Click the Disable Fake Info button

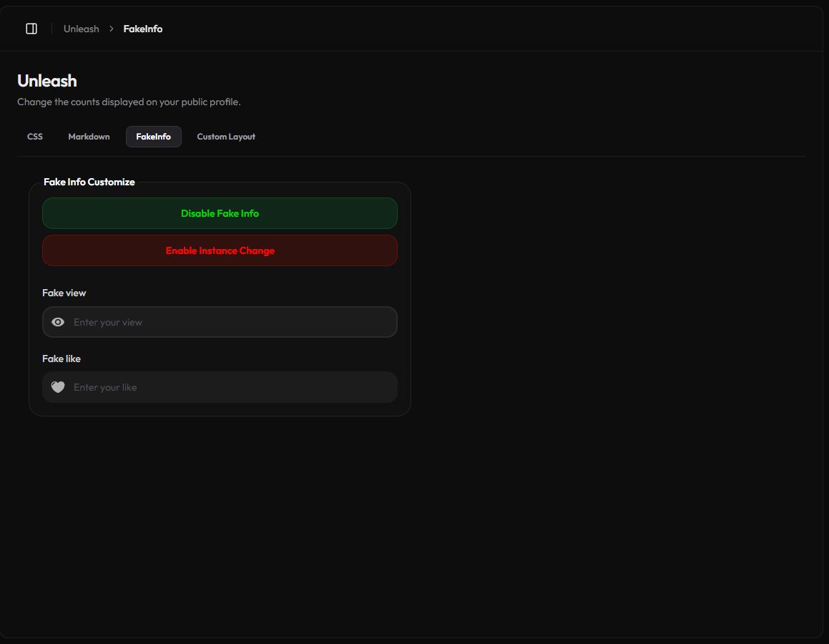pyautogui.click(x=220, y=213)
